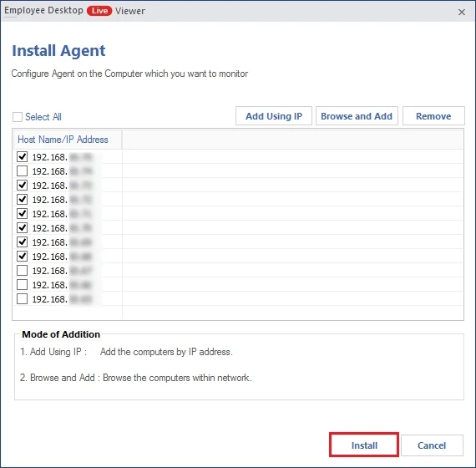Check the tenth IP address row checkbox

(x=23, y=285)
